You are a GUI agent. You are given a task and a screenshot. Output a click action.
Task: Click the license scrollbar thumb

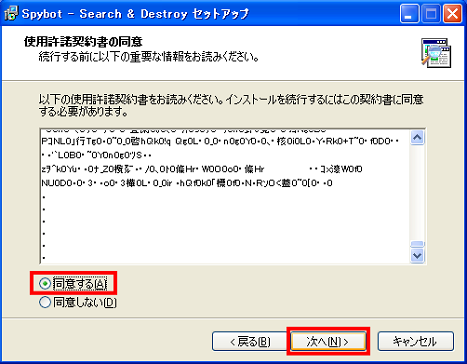pyautogui.click(x=417, y=244)
